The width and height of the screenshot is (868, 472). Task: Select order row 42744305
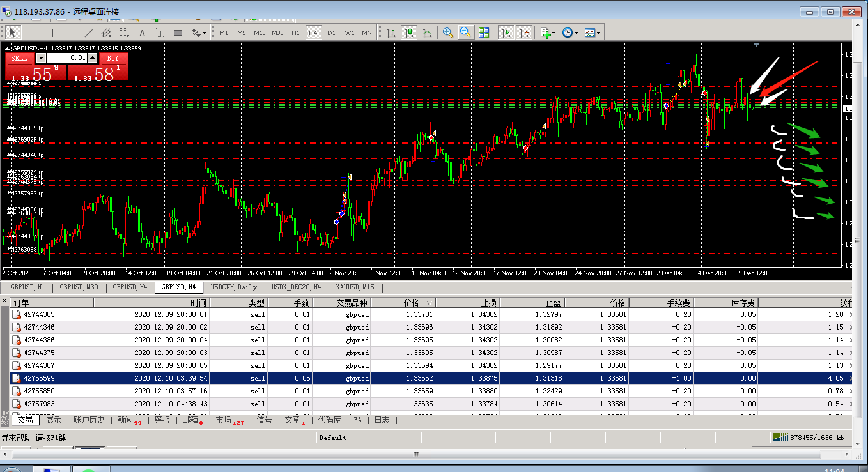431,314
